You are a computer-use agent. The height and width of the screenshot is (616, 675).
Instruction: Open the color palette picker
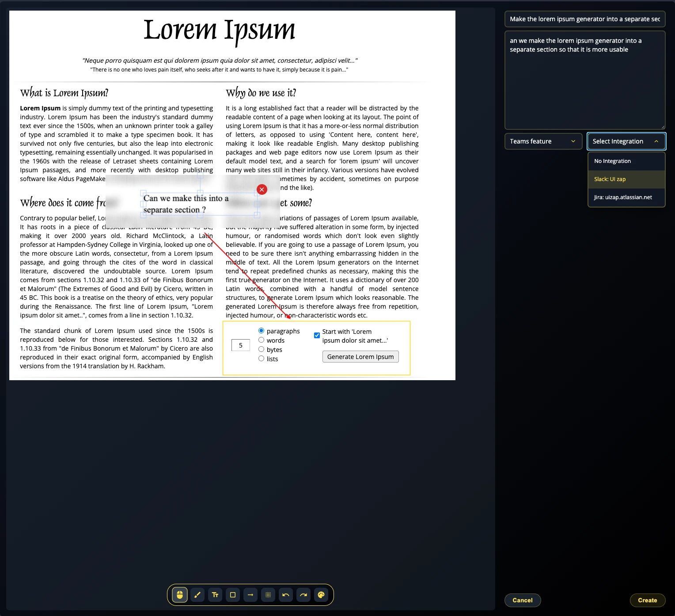[x=321, y=595]
